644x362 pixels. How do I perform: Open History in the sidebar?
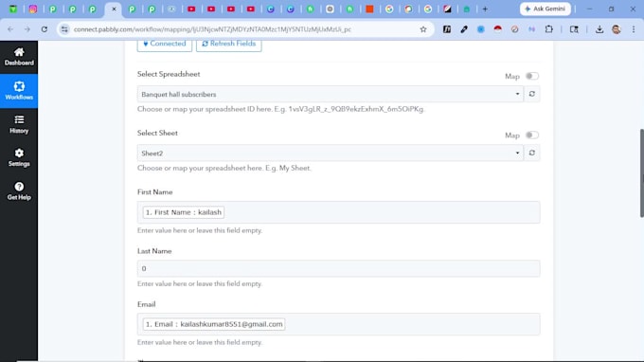(19, 124)
